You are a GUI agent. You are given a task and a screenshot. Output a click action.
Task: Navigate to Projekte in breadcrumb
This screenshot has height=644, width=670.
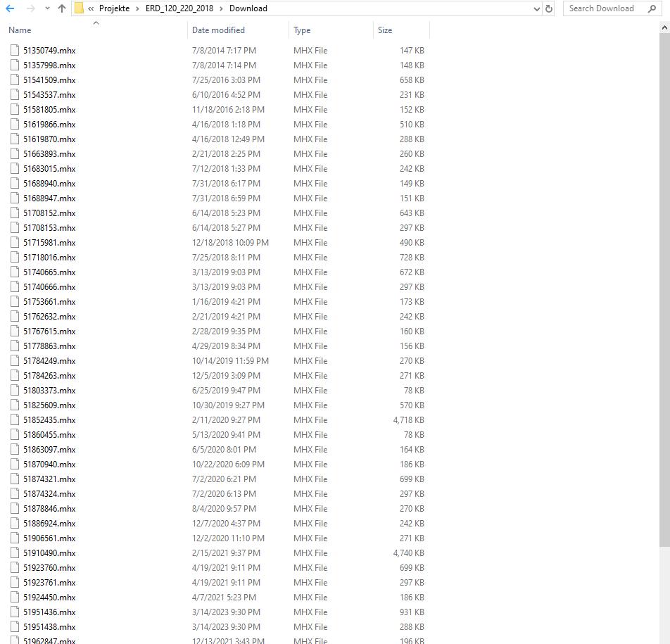pos(114,8)
